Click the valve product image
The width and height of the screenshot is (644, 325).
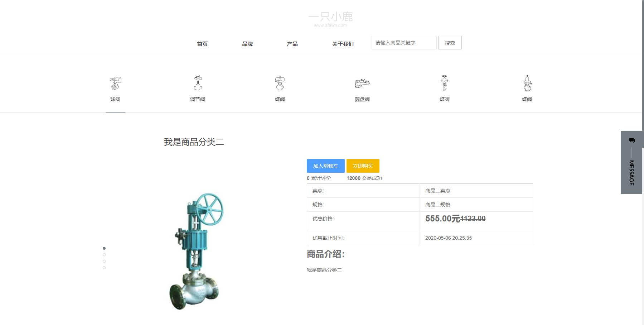(196, 251)
